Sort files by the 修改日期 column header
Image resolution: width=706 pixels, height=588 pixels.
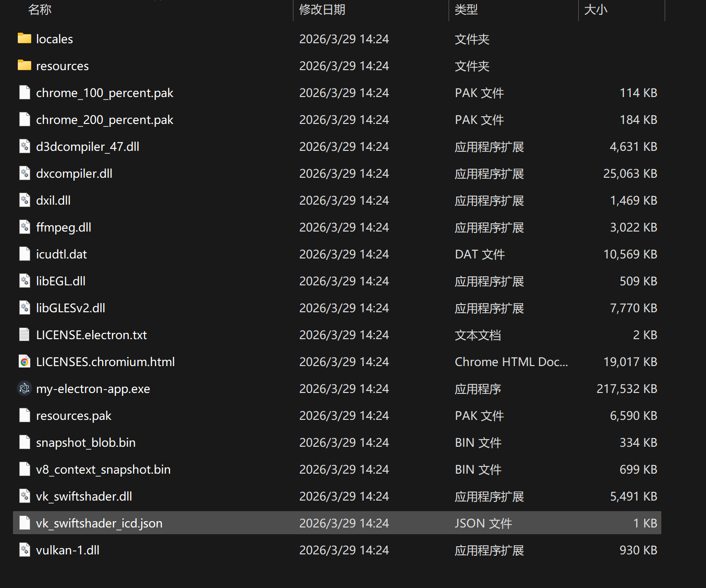click(322, 10)
